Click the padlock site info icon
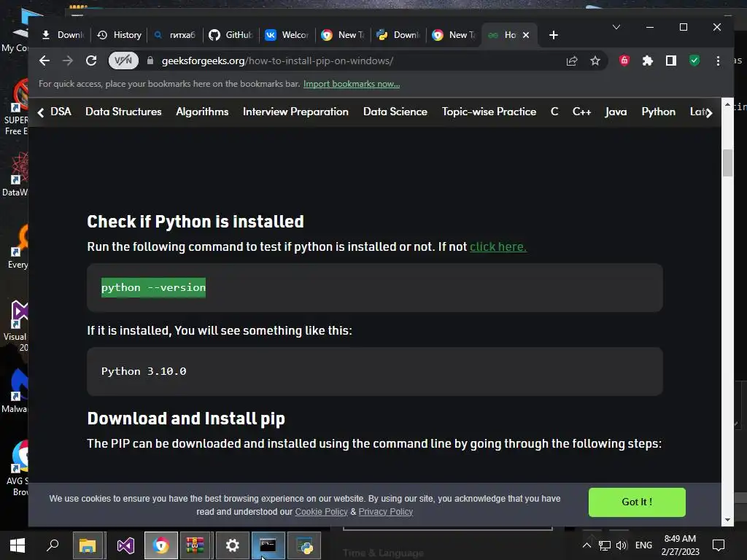This screenshot has width=747, height=560. (150, 61)
